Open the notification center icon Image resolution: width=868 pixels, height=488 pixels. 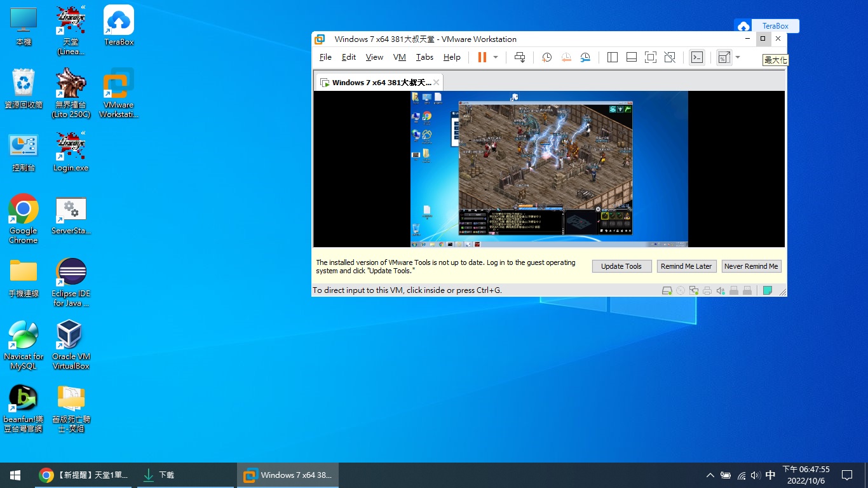(x=846, y=475)
